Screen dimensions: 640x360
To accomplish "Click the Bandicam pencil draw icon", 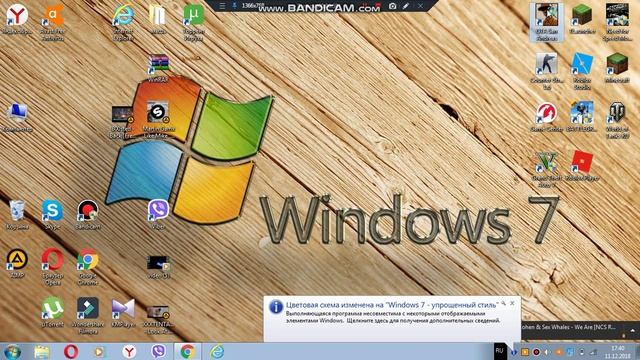I will 406,6.
